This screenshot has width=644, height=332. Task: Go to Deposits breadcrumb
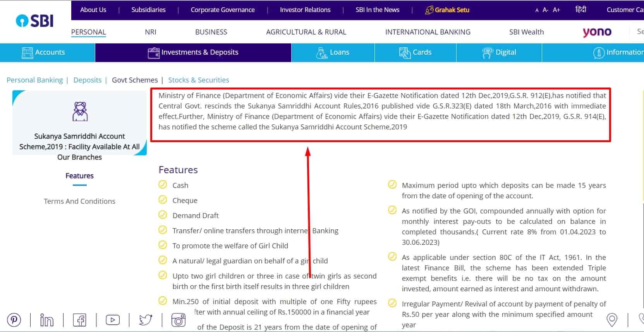[x=88, y=80]
